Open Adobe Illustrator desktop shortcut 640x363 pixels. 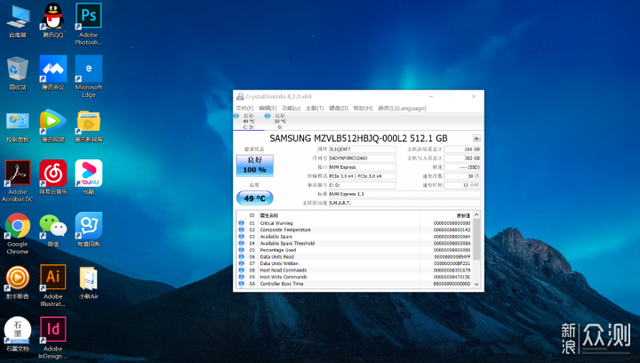[x=53, y=278]
